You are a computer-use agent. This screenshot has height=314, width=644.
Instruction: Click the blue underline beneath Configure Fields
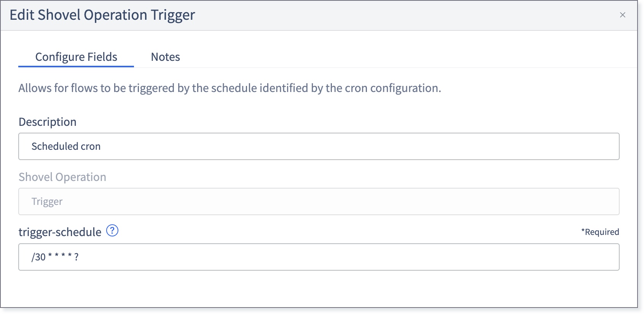[76, 67]
